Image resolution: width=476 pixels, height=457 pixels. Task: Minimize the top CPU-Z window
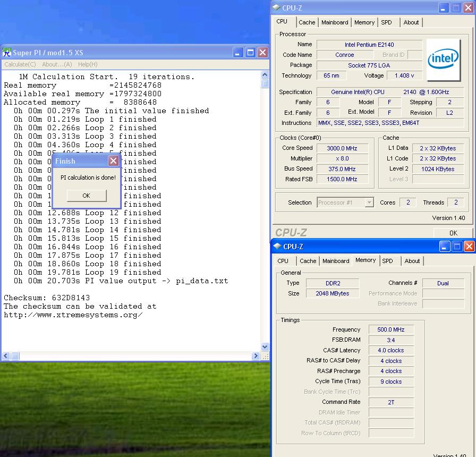point(443,8)
